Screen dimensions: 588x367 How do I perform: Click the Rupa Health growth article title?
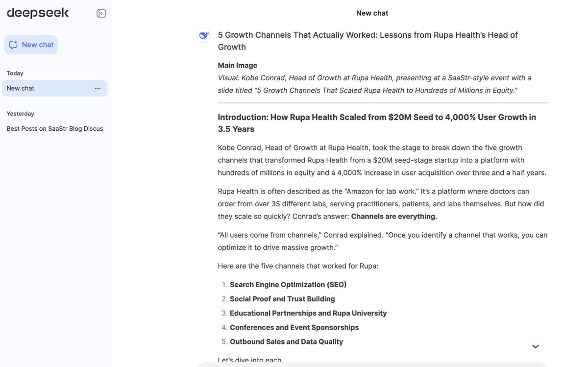pos(368,40)
